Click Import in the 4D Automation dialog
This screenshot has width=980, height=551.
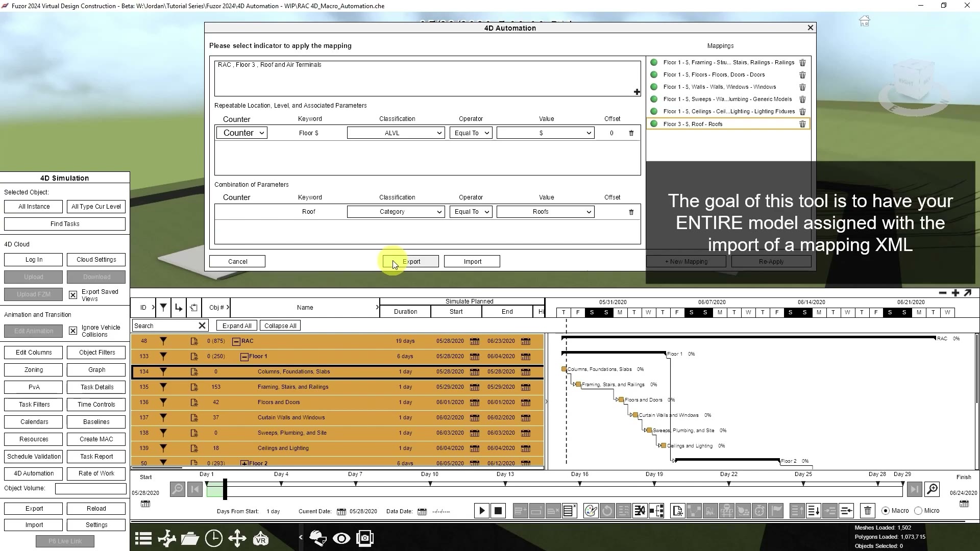coord(472,261)
